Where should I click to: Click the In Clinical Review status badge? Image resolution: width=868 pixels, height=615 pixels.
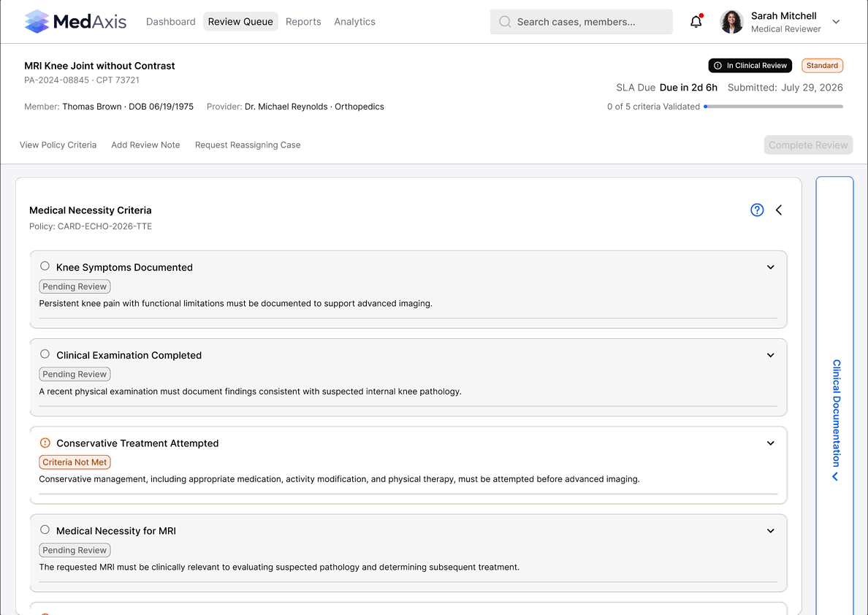[x=750, y=65]
